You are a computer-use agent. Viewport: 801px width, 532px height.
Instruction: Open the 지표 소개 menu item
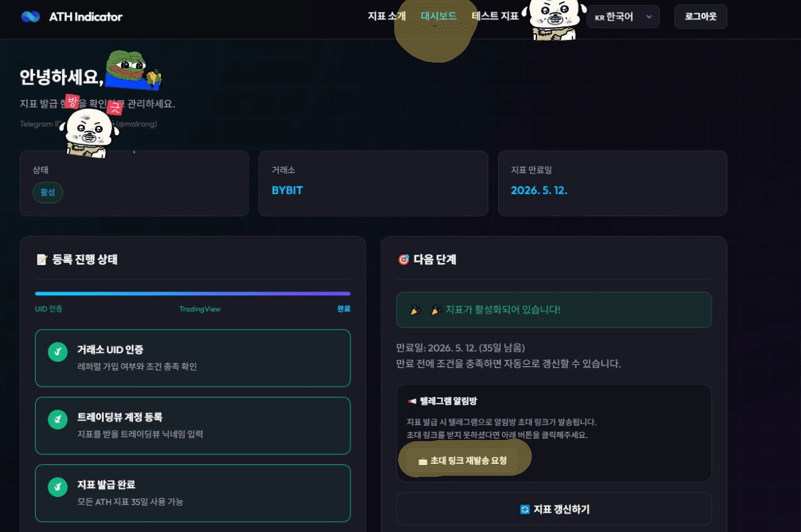point(387,16)
